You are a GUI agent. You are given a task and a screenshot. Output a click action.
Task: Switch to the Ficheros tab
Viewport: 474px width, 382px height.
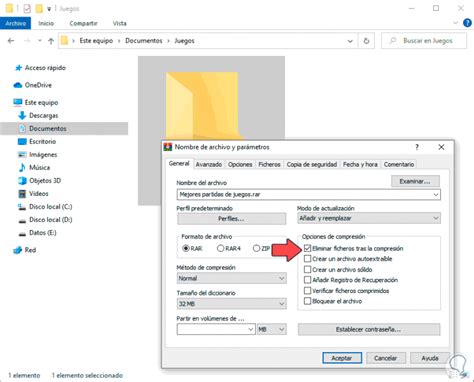pos(269,164)
